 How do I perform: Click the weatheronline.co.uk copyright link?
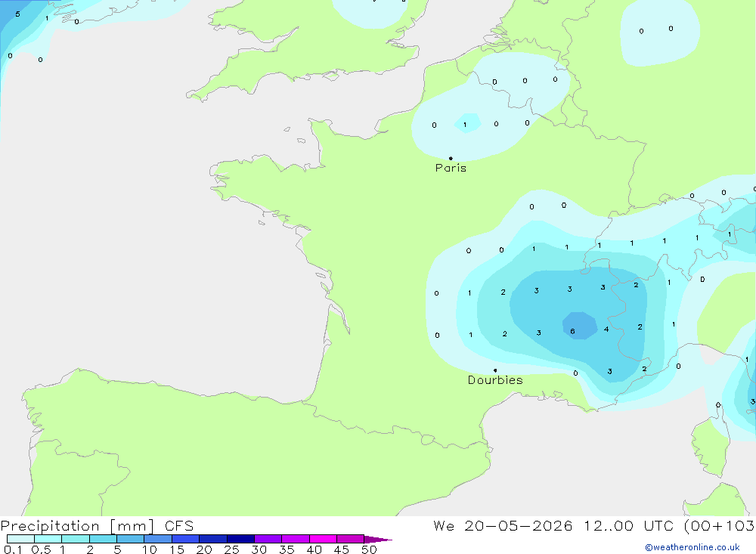[x=692, y=547]
